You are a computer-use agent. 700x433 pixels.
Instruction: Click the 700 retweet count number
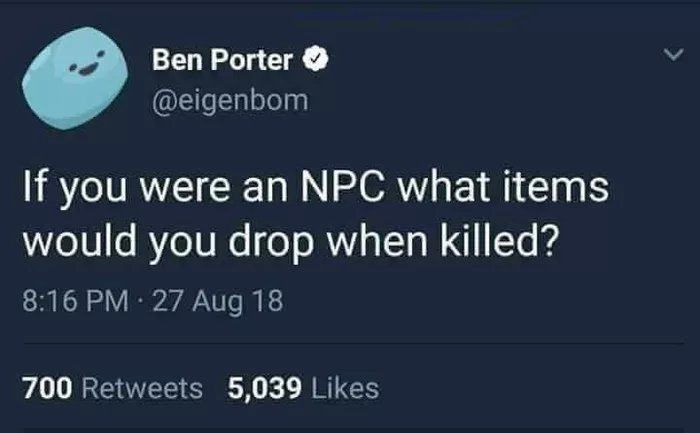[x=47, y=388]
